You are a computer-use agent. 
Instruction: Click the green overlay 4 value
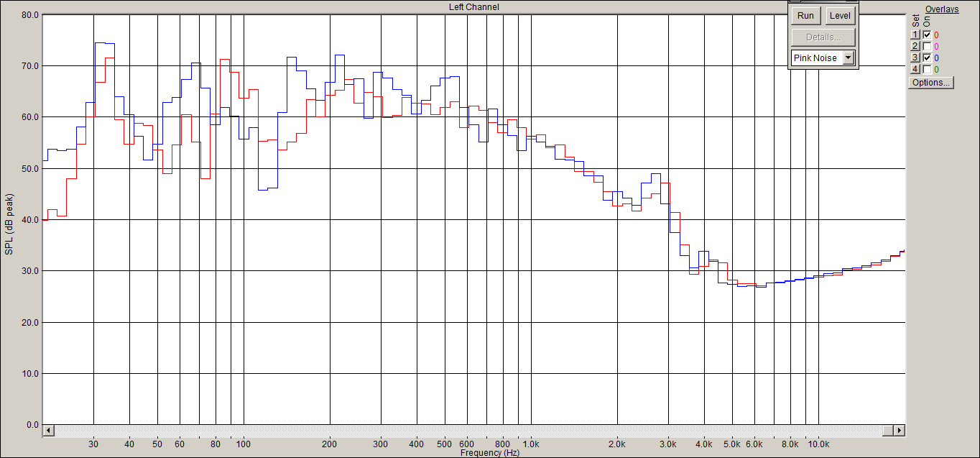click(x=936, y=70)
